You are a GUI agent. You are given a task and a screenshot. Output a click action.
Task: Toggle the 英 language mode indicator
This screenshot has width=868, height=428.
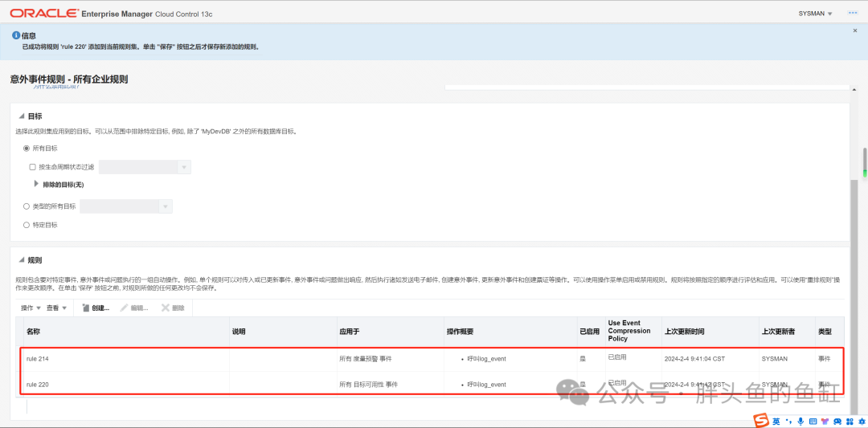tap(776, 422)
